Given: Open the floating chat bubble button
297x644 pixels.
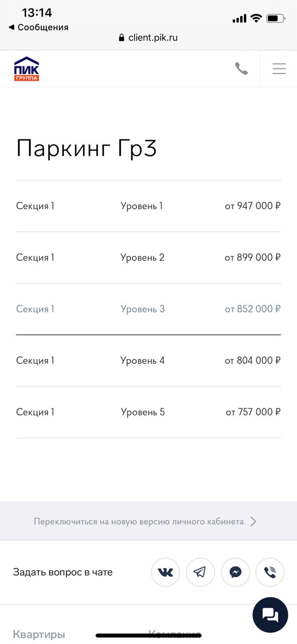Looking at the screenshot, I should (270, 615).
